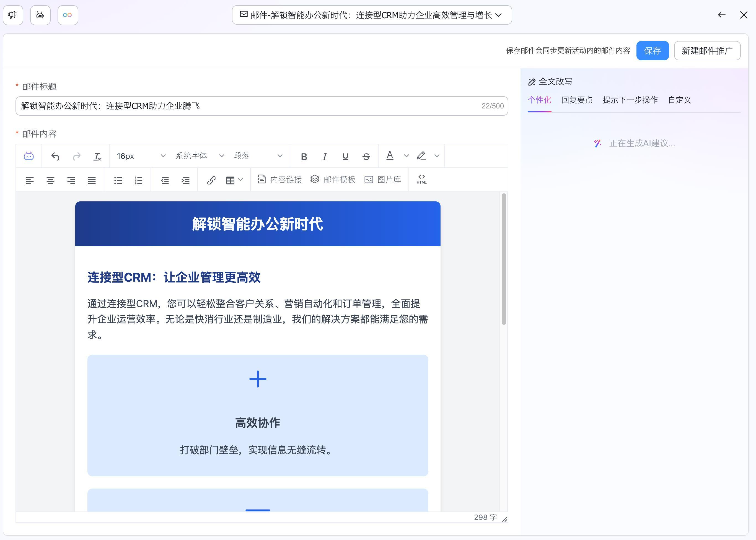756x540 pixels.
Task: Switch to the 自定义 tab
Action: click(680, 100)
